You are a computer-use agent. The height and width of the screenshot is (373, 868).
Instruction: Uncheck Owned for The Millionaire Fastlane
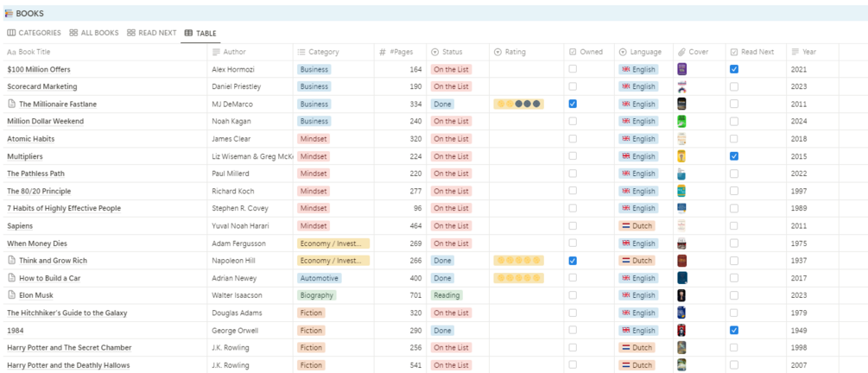[x=573, y=104]
